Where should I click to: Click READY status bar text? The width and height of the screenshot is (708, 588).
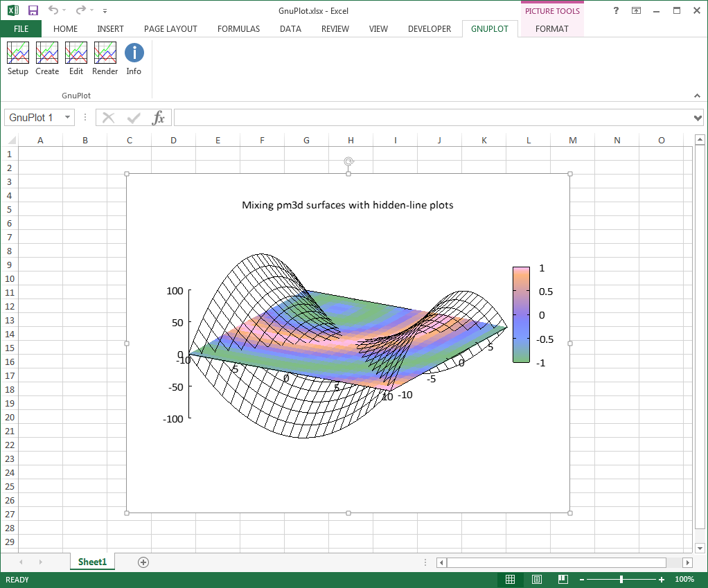click(x=17, y=580)
